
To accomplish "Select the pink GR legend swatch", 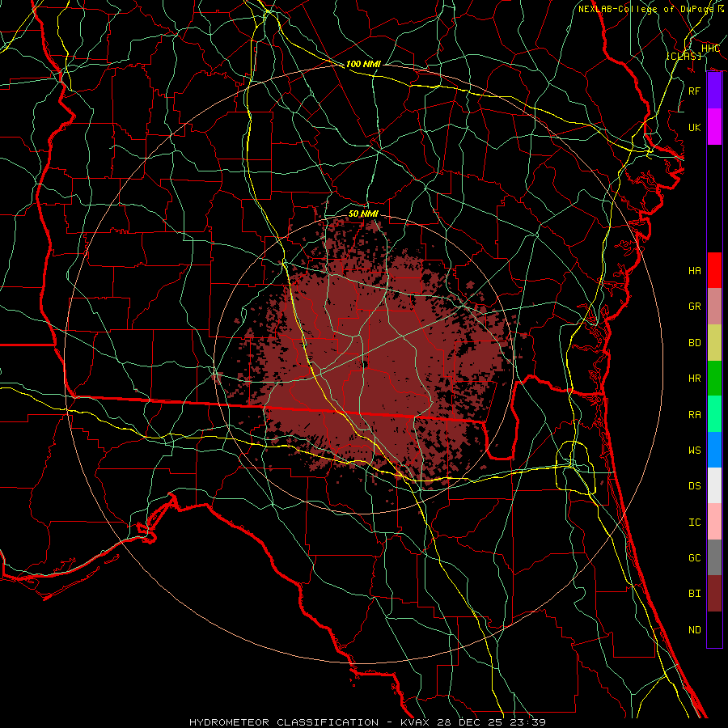I will 714,306.
